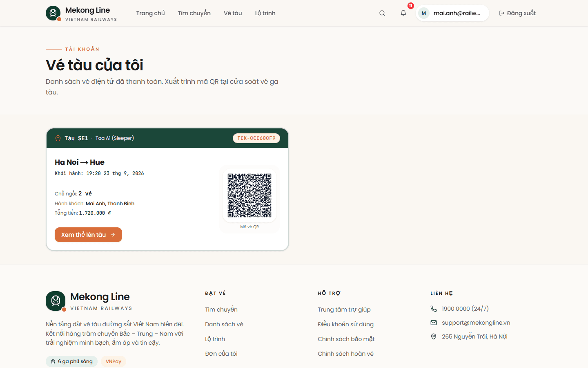Click the envelope icon beside support email
588x368 pixels.
pyautogui.click(x=434, y=323)
